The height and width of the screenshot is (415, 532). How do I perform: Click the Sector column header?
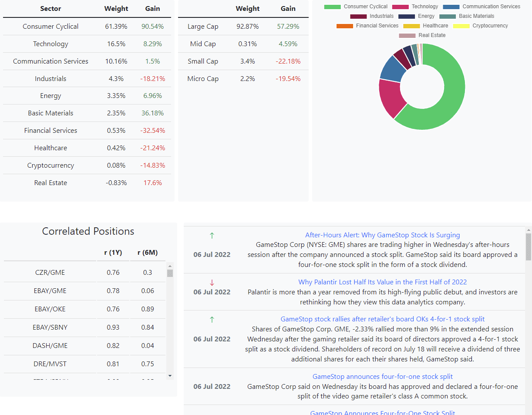coord(51,9)
